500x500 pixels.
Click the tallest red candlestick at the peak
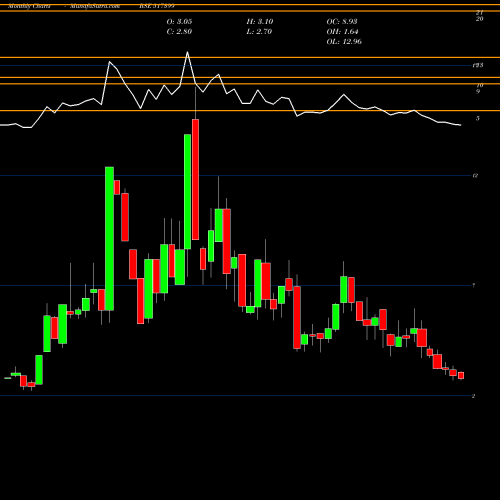click(x=195, y=179)
